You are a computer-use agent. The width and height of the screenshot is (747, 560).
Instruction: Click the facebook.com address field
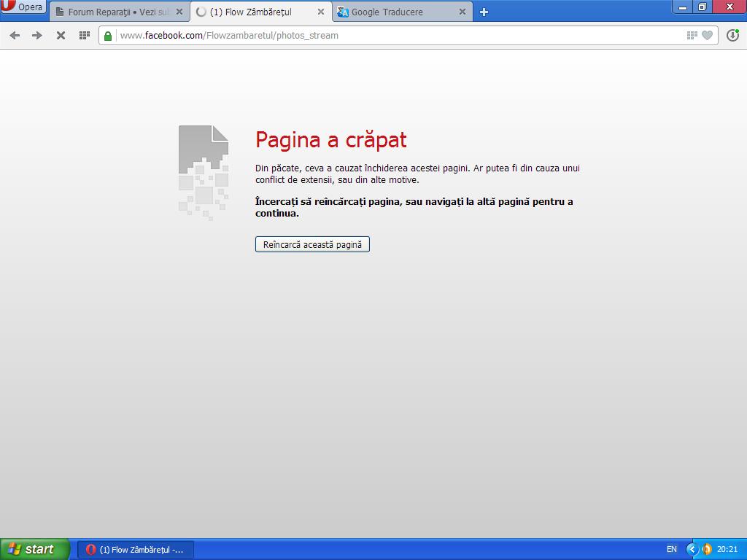400,36
